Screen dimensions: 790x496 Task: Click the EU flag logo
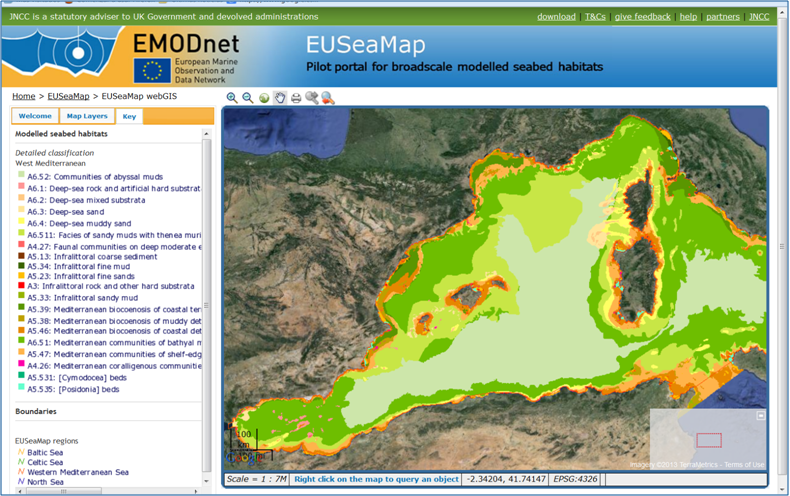pos(152,71)
